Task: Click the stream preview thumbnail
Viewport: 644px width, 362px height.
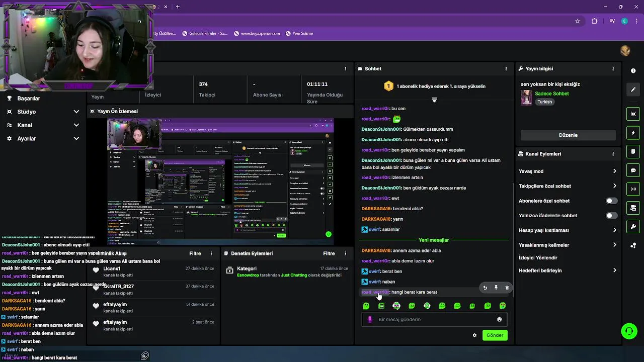Action: [221, 182]
